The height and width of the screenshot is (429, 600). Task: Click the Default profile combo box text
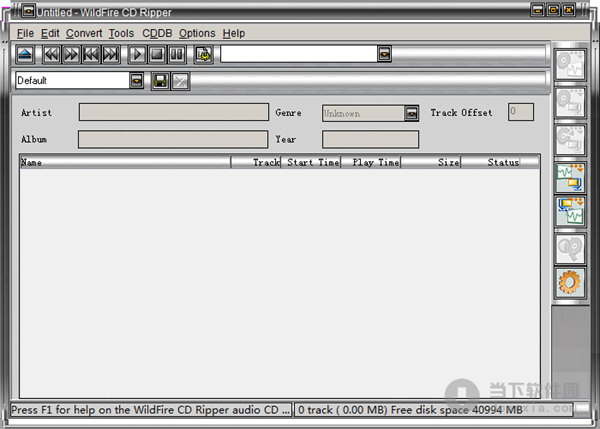72,81
